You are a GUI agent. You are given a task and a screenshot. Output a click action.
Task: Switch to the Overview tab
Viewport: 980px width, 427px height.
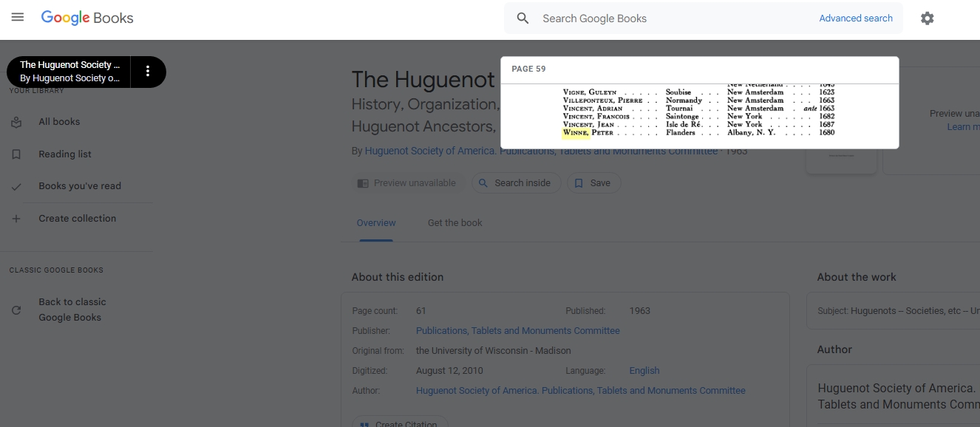[376, 223]
